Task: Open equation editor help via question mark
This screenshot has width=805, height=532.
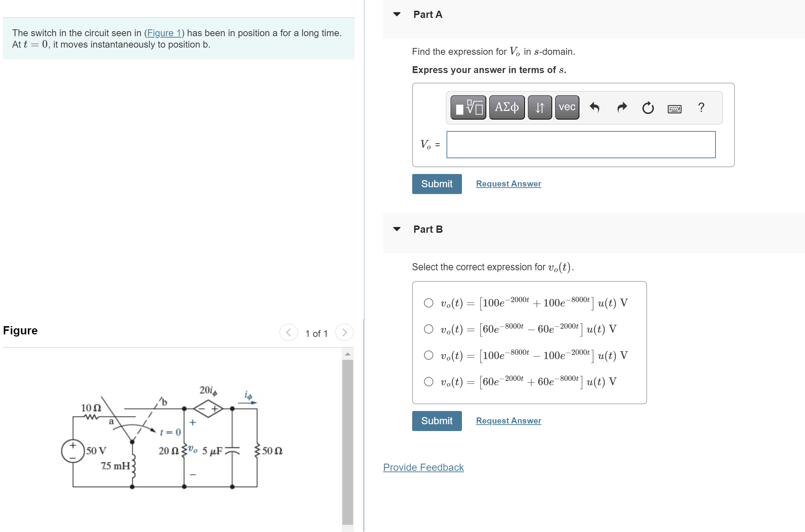Action: pyautogui.click(x=701, y=107)
